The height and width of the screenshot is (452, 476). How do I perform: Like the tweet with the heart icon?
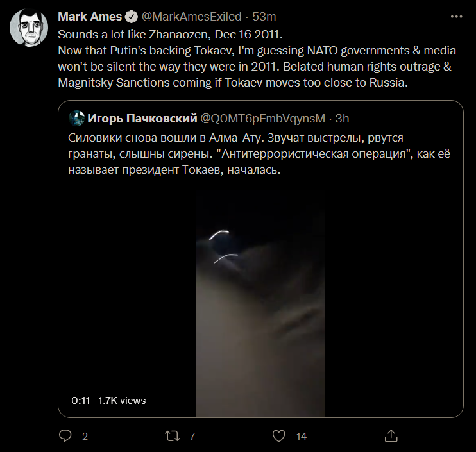(279, 436)
